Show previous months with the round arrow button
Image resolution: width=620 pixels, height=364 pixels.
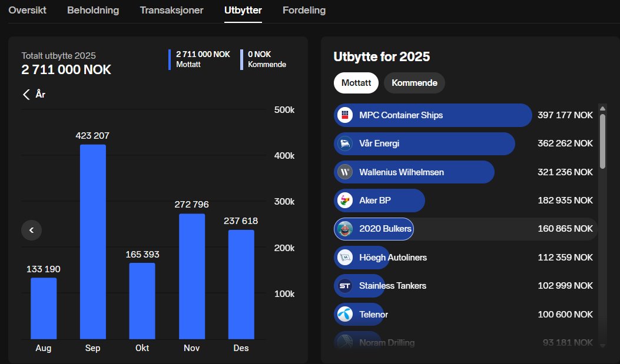pos(32,230)
